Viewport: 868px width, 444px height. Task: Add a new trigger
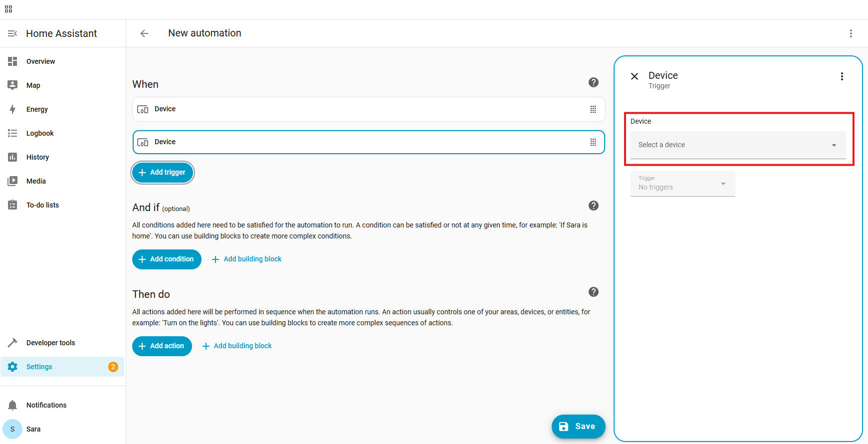coord(163,173)
